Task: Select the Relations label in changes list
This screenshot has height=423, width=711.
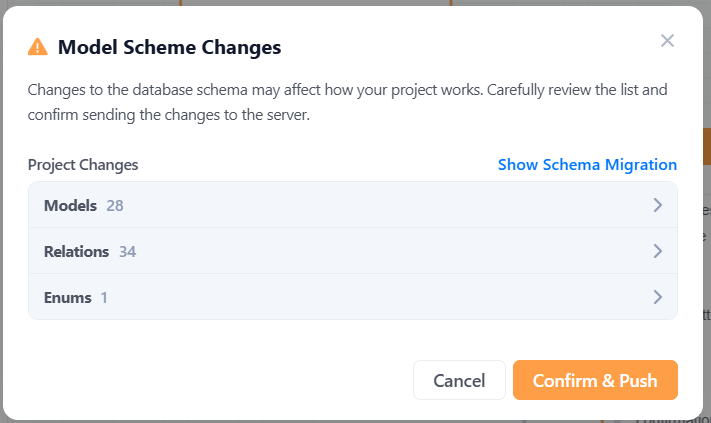Action: [x=76, y=252]
